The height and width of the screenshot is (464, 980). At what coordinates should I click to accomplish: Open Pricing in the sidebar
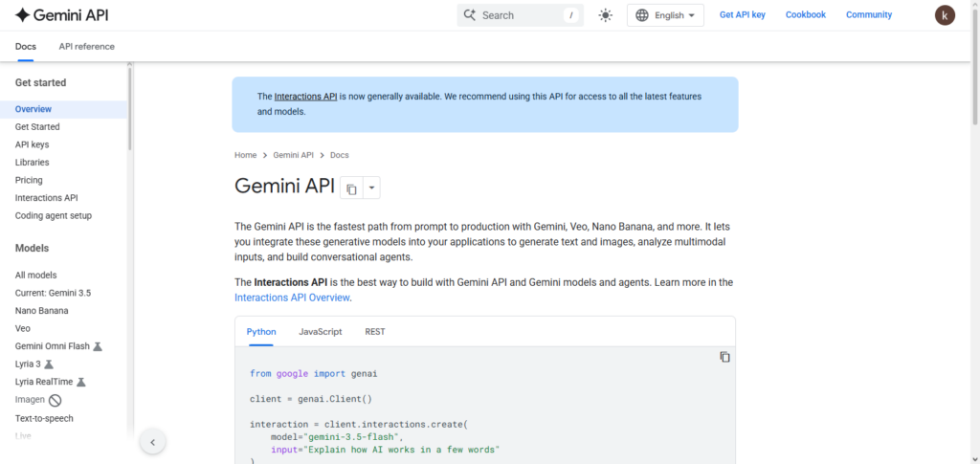click(29, 180)
